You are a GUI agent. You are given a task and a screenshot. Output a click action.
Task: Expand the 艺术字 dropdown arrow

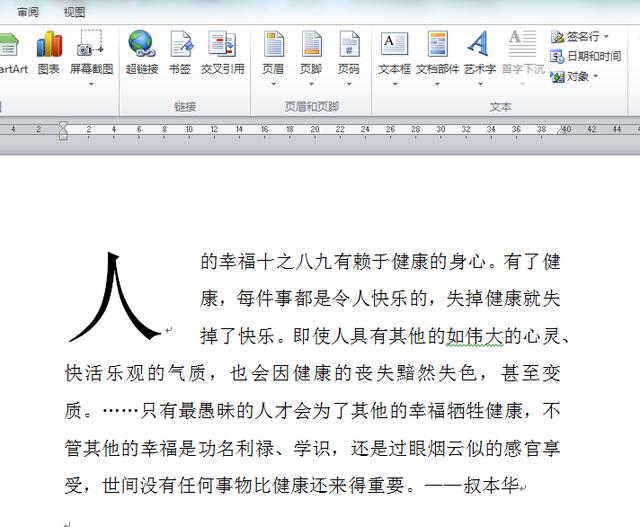[480, 84]
